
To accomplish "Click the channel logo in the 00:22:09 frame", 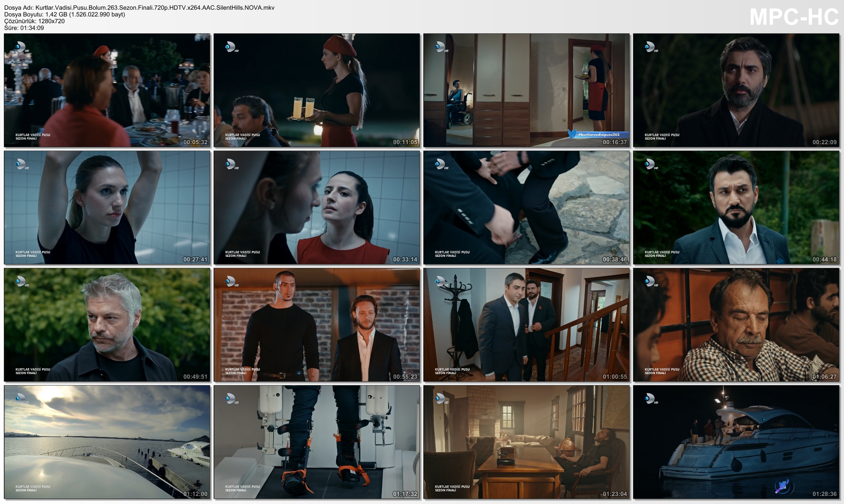I will click(651, 47).
